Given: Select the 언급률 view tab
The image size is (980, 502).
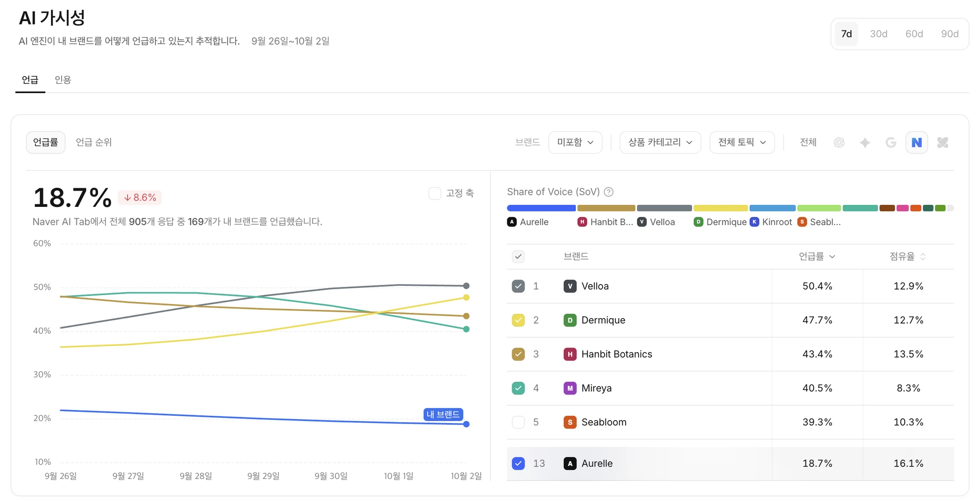Looking at the screenshot, I should click(46, 142).
